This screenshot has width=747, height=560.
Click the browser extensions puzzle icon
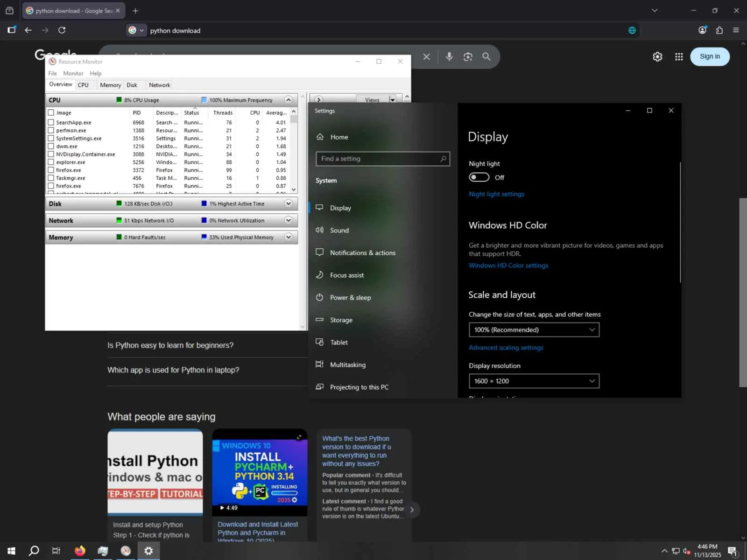pyautogui.click(x=719, y=30)
